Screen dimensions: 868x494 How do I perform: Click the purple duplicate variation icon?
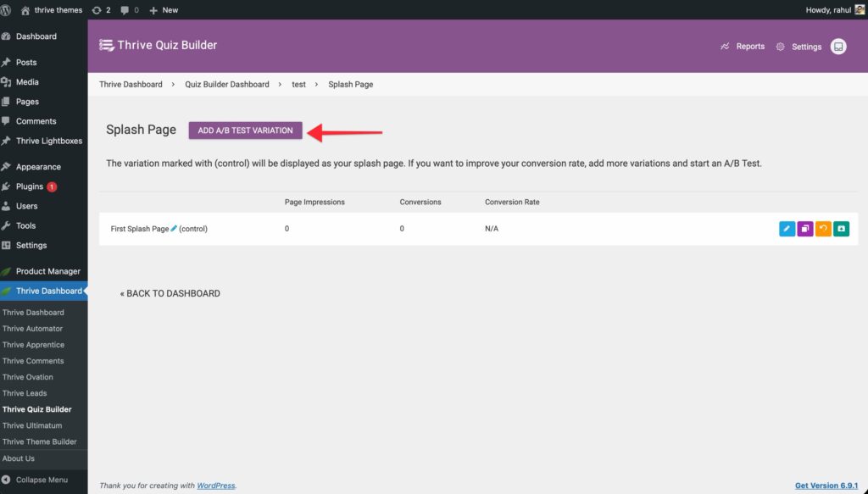coord(805,229)
